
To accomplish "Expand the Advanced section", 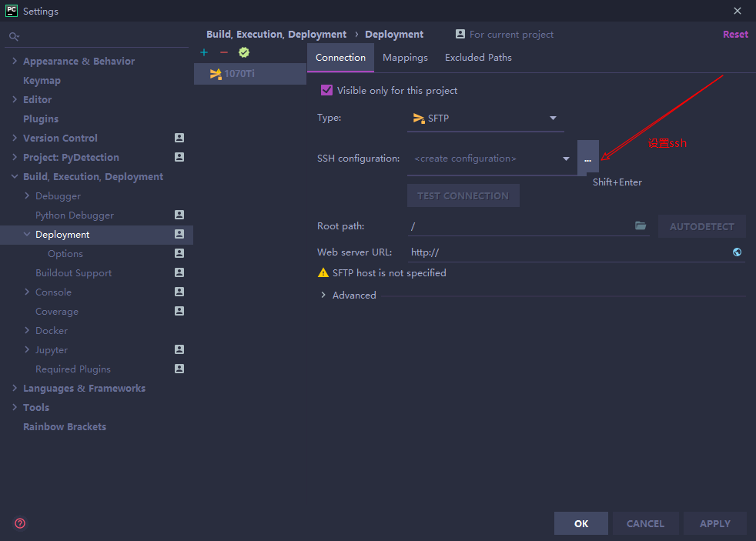I will [x=323, y=296].
